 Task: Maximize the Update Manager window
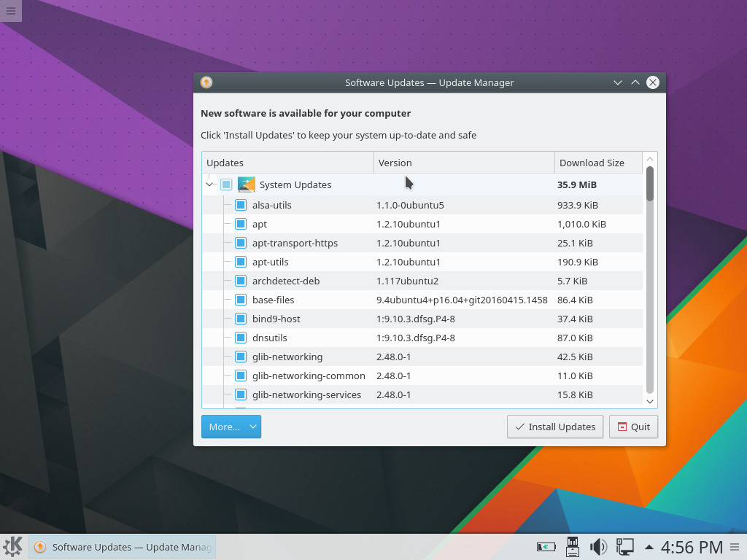click(x=635, y=82)
